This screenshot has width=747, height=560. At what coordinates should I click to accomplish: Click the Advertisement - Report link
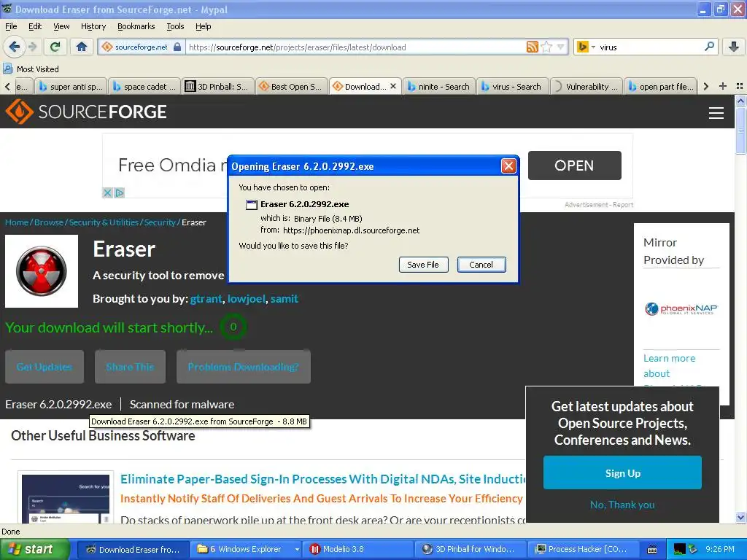click(599, 205)
